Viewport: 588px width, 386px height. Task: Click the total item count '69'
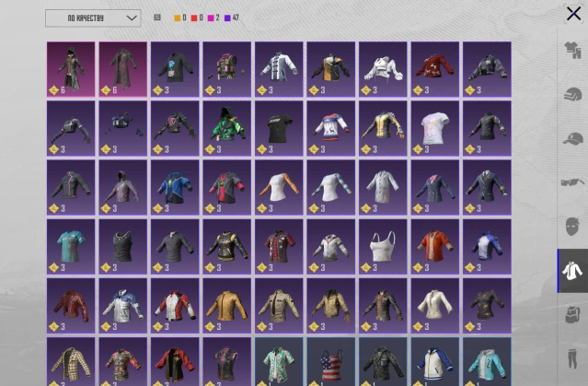pos(157,18)
